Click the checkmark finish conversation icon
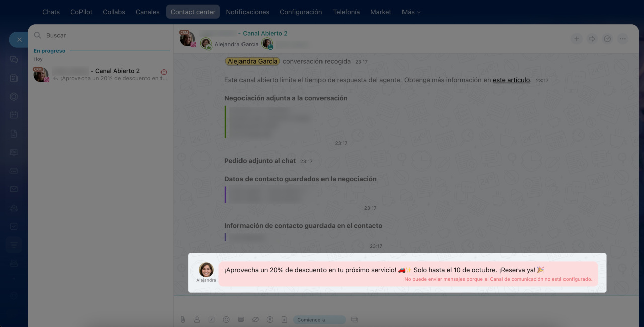644x327 pixels. 607,39
